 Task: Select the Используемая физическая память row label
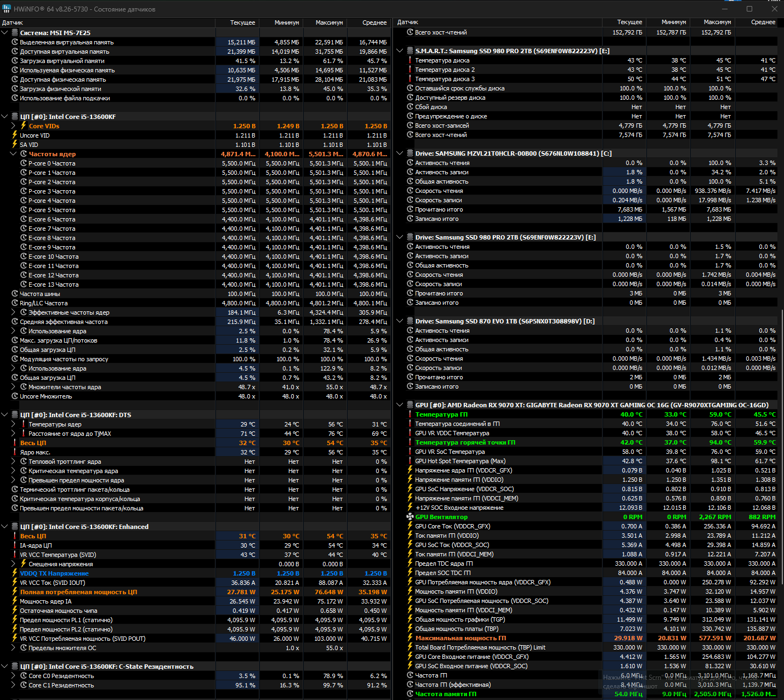coord(67,70)
